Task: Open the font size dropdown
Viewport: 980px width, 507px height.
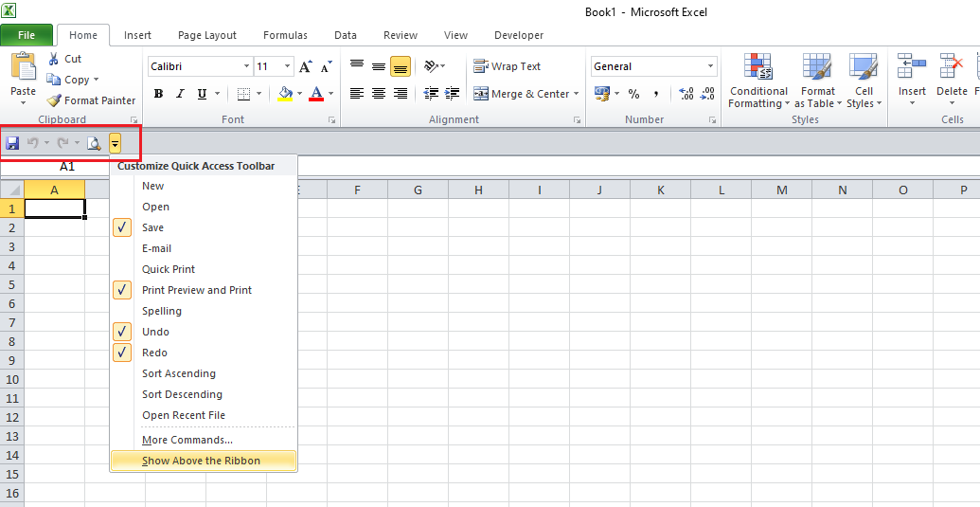Action: coord(288,66)
